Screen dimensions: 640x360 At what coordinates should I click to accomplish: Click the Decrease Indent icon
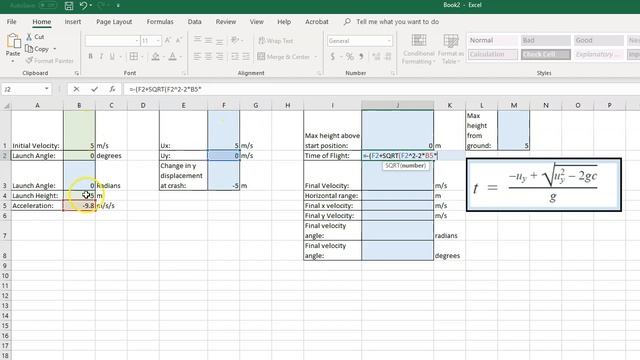(235, 56)
